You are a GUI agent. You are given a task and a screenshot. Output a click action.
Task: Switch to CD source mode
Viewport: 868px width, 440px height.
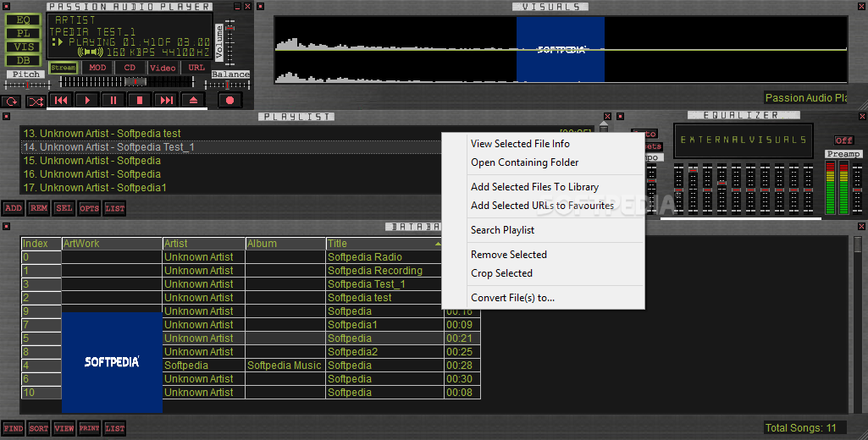130,68
